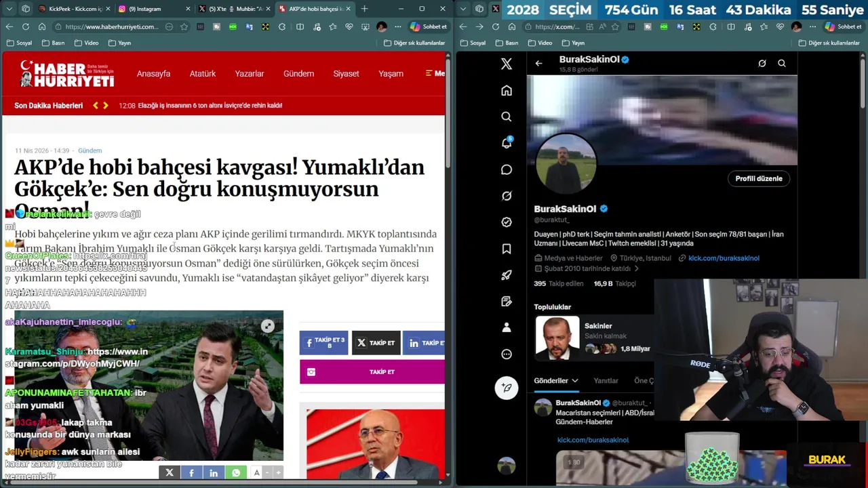Click X share icon below article image

[x=170, y=472]
